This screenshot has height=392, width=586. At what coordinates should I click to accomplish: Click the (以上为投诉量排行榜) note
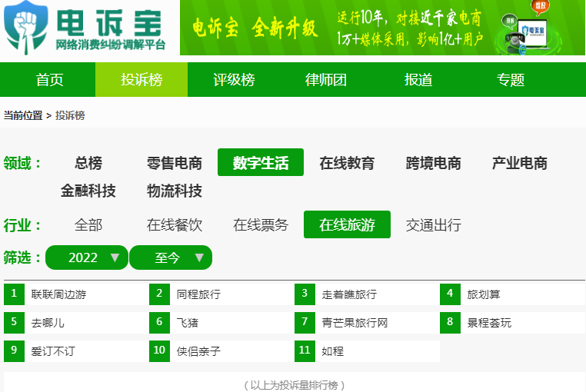[x=294, y=385]
